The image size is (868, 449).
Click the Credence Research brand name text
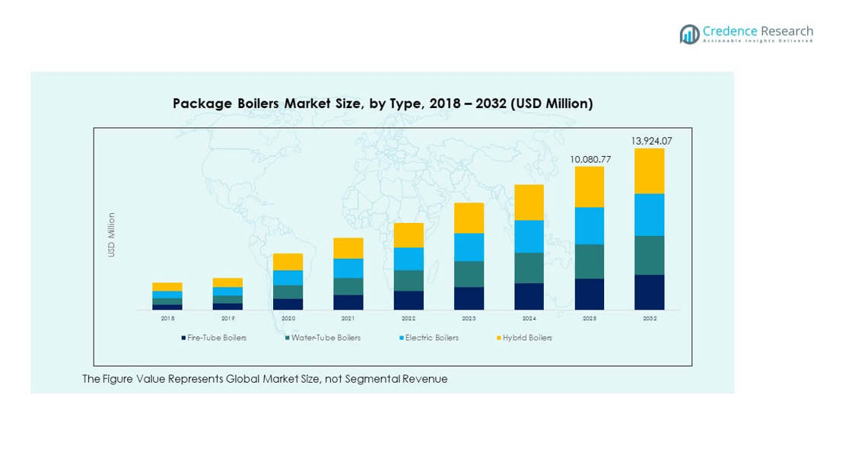point(757,31)
